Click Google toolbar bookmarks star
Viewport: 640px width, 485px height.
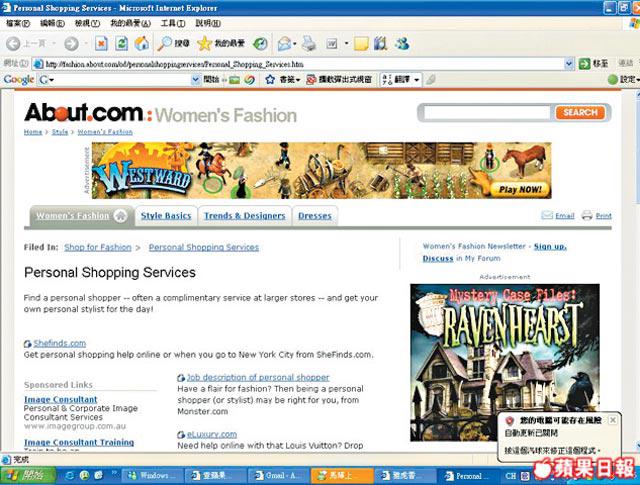coord(270,79)
